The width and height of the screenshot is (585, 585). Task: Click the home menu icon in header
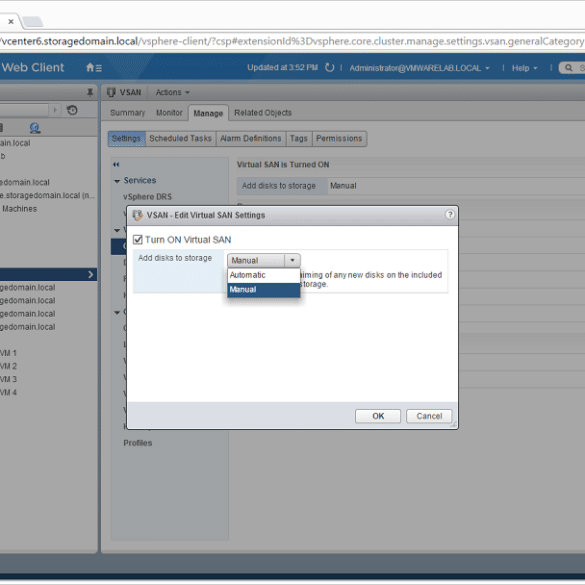click(x=94, y=68)
